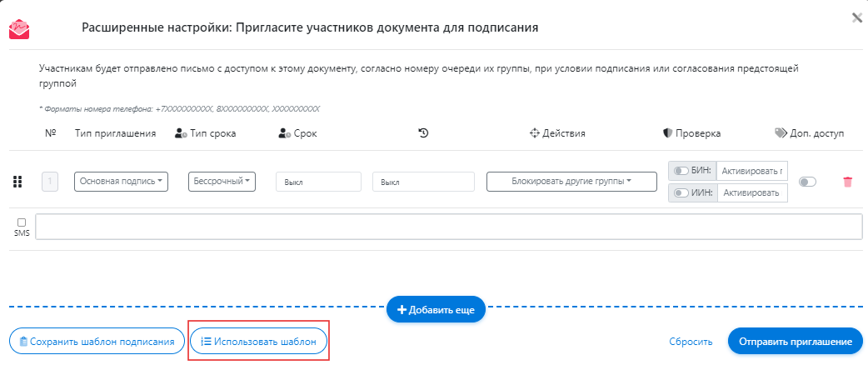Click the Сбросить link

click(691, 342)
